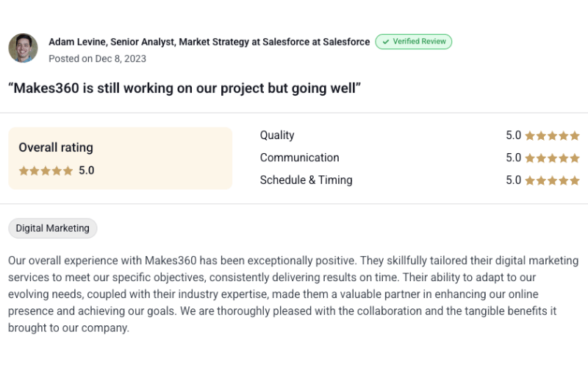
Task: Click the Communication label
Action: click(300, 158)
